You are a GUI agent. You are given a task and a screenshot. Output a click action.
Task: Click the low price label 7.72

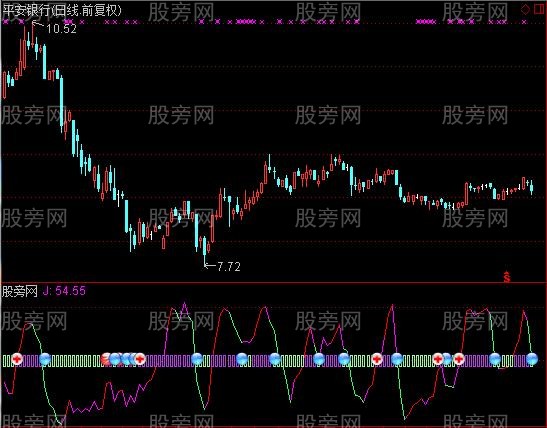pyautogui.click(x=229, y=267)
